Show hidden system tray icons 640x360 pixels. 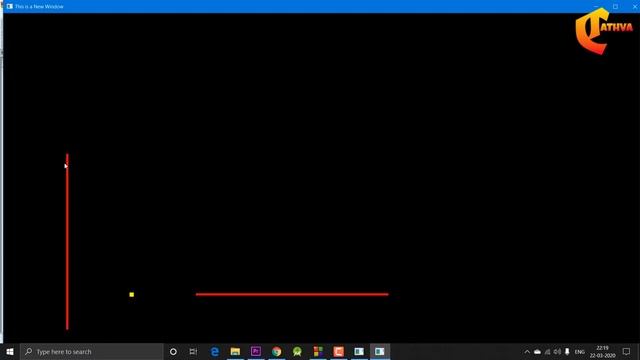click(x=527, y=351)
